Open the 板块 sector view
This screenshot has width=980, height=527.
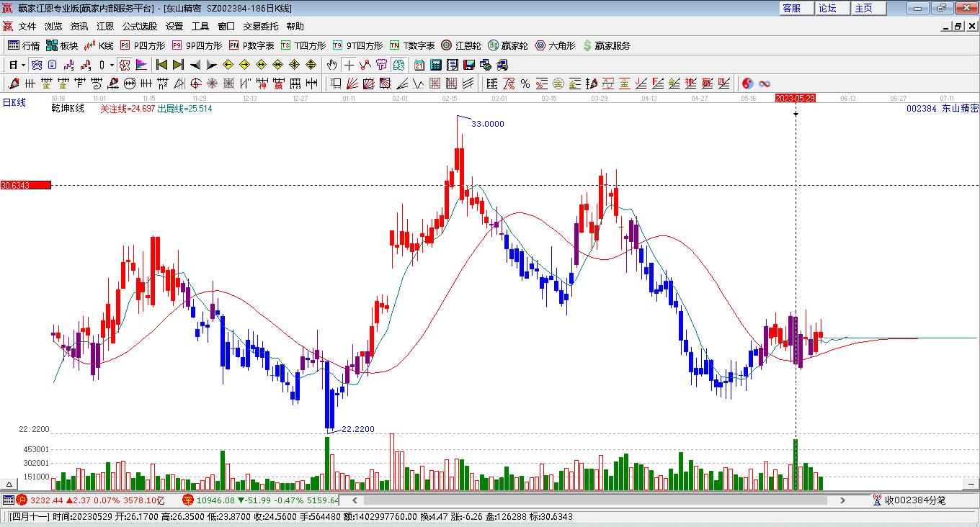62,45
